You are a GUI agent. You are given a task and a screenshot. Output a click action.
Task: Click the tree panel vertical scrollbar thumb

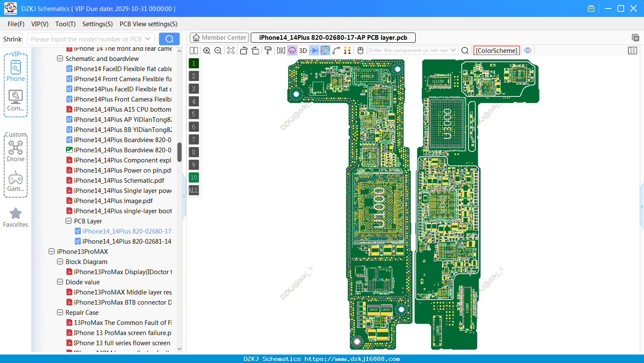pos(179,152)
